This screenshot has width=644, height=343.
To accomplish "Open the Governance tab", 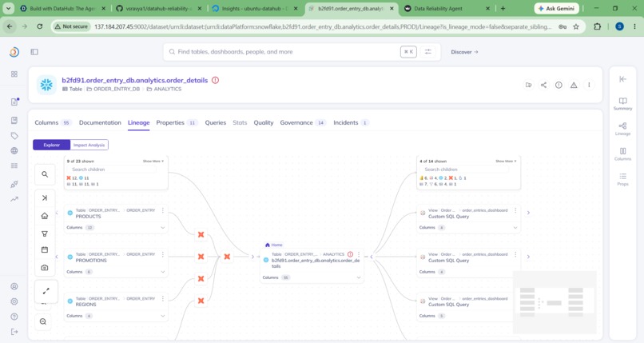I will (x=303, y=122).
